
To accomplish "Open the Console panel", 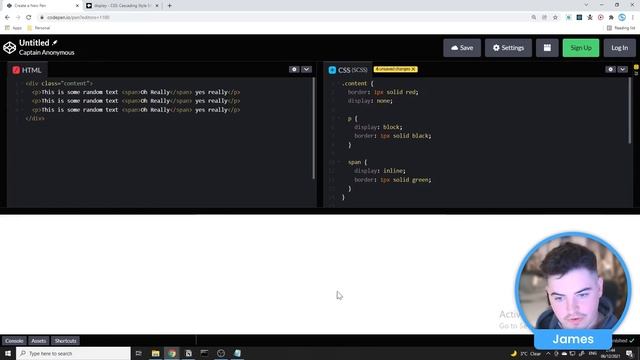I will point(14,341).
